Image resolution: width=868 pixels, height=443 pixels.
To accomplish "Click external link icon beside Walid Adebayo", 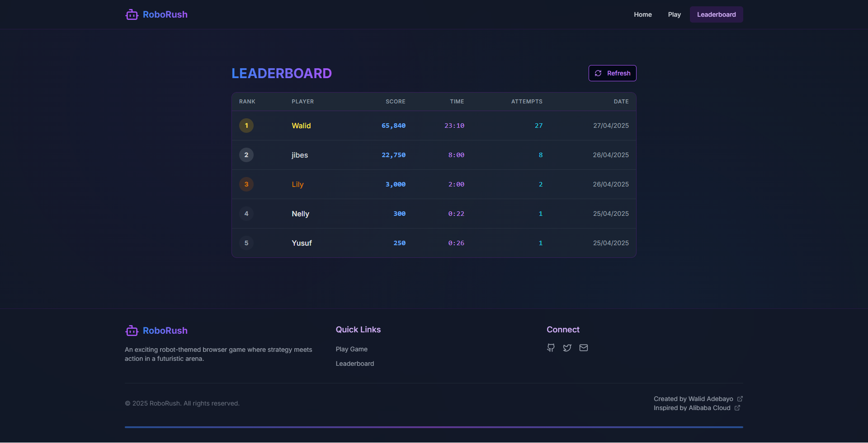I will (740, 399).
